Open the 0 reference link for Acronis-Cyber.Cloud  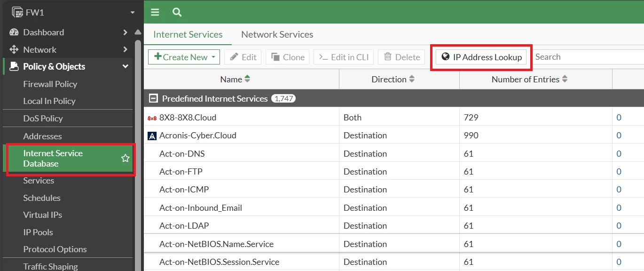pyautogui.click(x=619, y=135)
